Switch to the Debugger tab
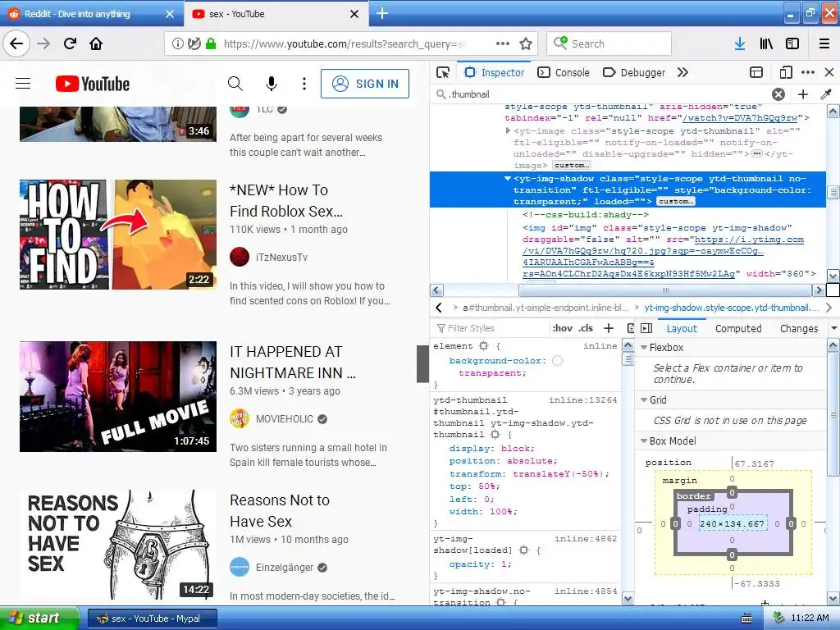840x630 pixels. point(634,72)
